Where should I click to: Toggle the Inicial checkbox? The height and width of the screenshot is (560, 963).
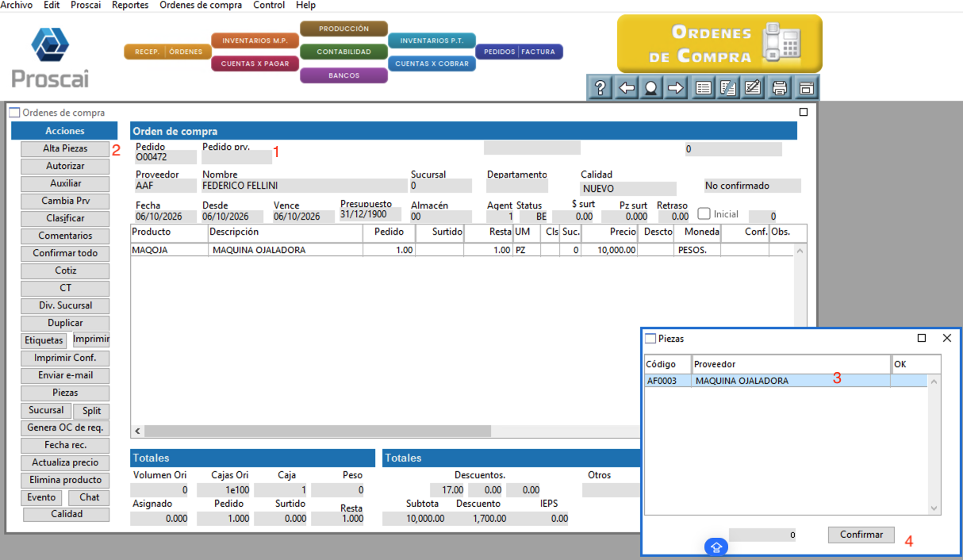(704, 214)
